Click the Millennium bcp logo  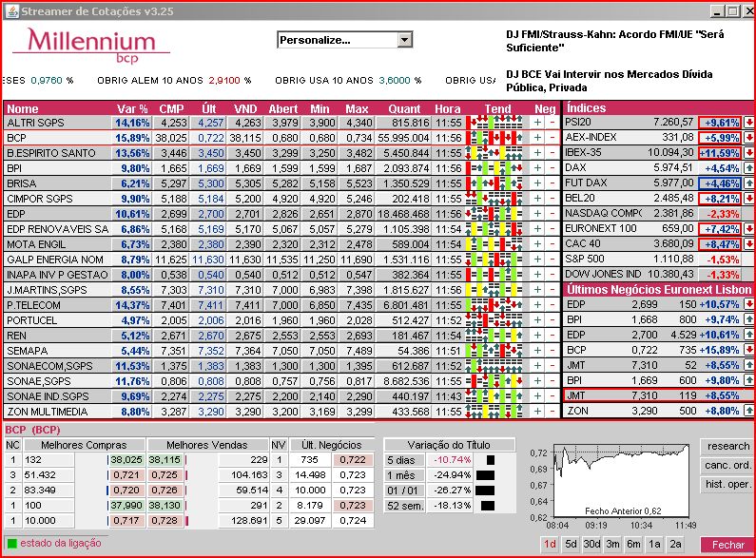(x=91, y=46)
